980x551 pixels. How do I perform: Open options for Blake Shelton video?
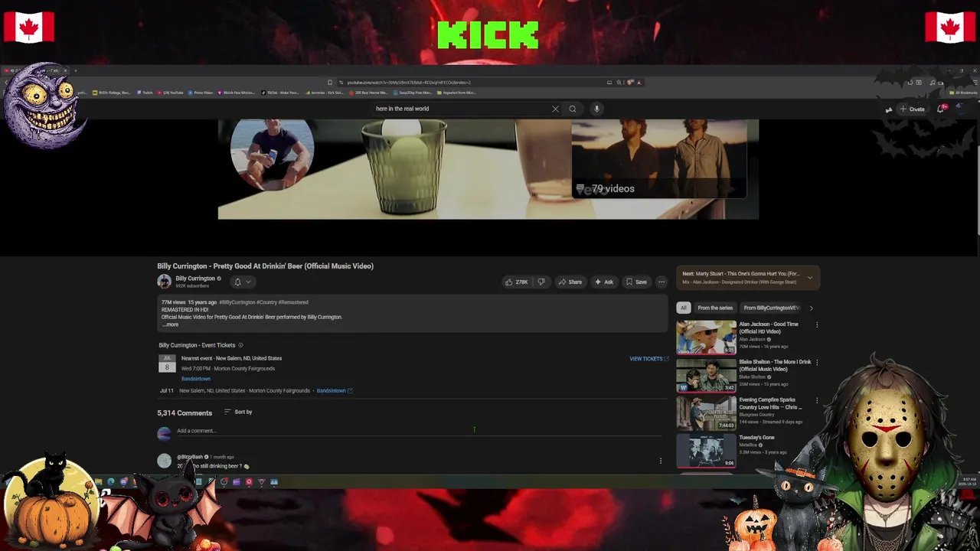[x=817, y=362]
